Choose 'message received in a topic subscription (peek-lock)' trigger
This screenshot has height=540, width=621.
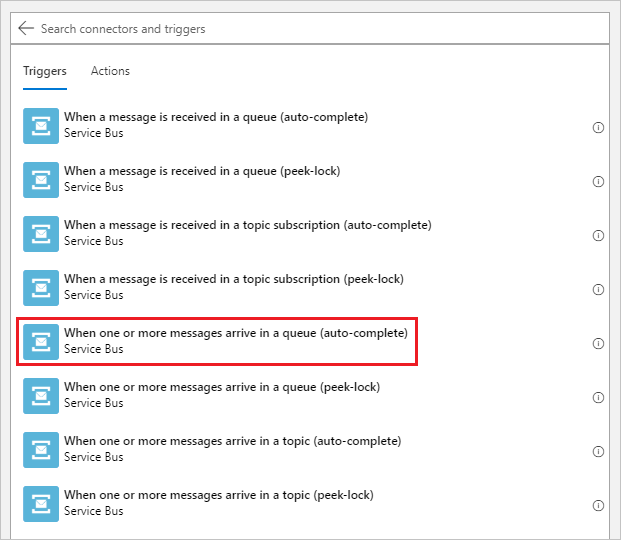(x=233, y=279)
